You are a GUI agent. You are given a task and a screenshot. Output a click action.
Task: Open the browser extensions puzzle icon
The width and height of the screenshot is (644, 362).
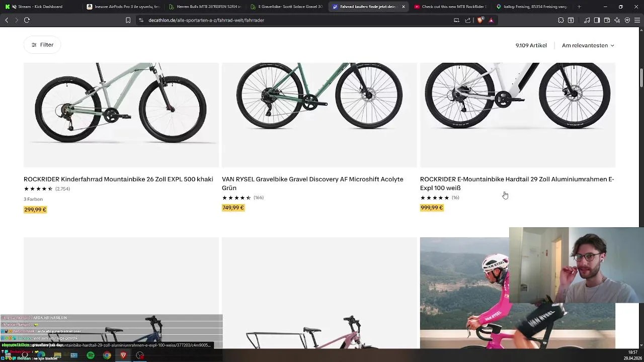(561, 20)
